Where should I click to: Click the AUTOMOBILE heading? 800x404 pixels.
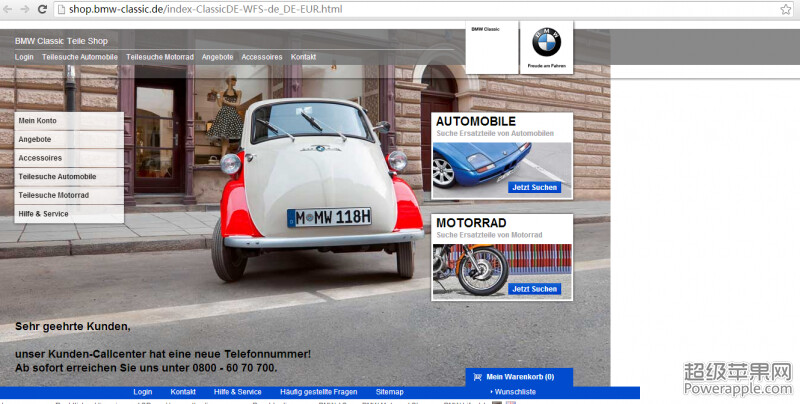tap(476, 121)
